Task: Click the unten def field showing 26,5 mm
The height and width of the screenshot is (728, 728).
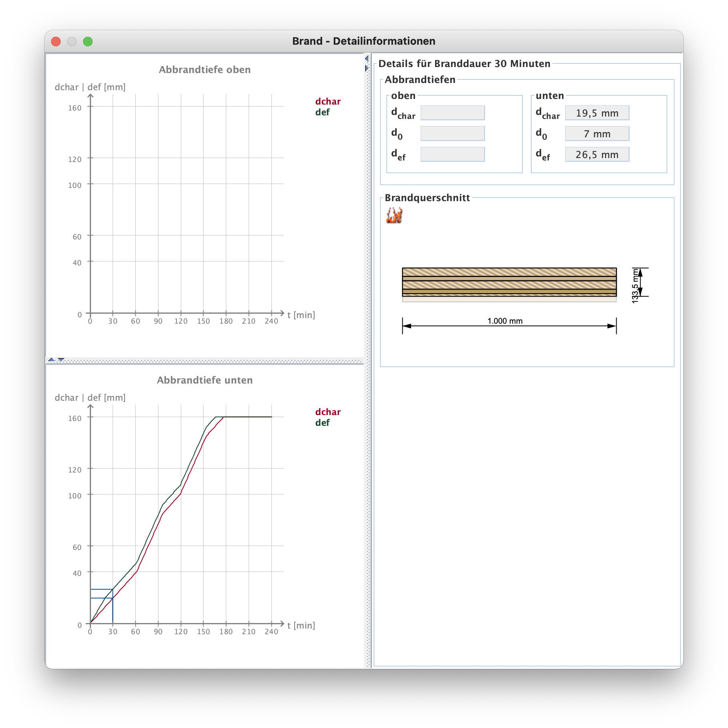Action: [597, 154]
